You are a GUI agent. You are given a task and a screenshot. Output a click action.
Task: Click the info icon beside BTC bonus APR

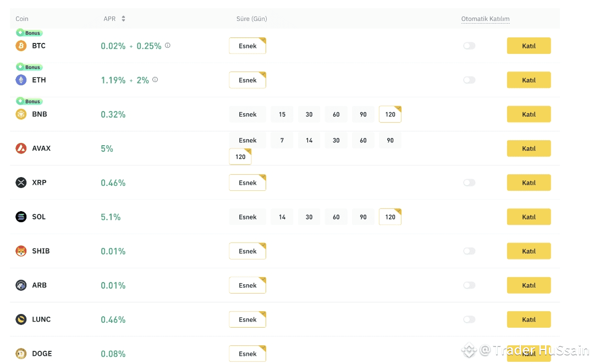point(168,46)
